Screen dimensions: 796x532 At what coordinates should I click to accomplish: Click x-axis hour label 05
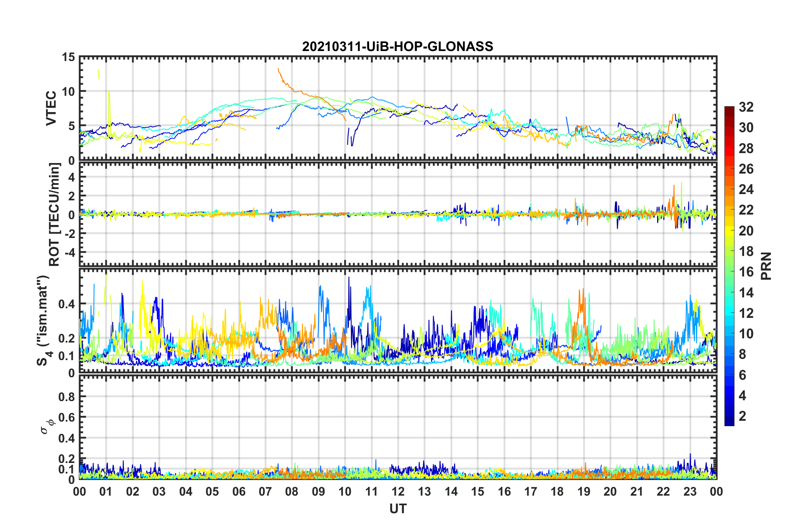[x=212, y=491]
